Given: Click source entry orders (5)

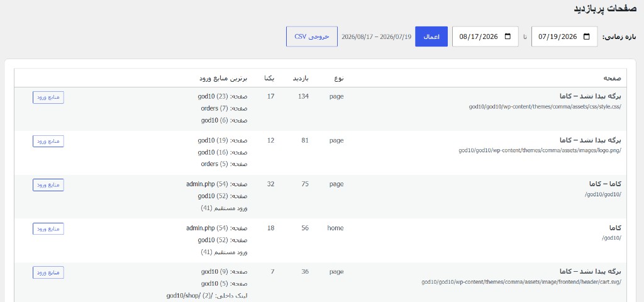Looking at the screenshot, I should point(225,164).
